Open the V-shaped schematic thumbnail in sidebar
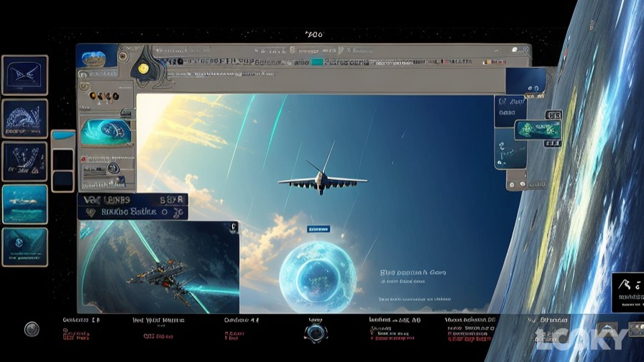Image resolution: width=644 pixels, height=362 pixels. [24, 161]
